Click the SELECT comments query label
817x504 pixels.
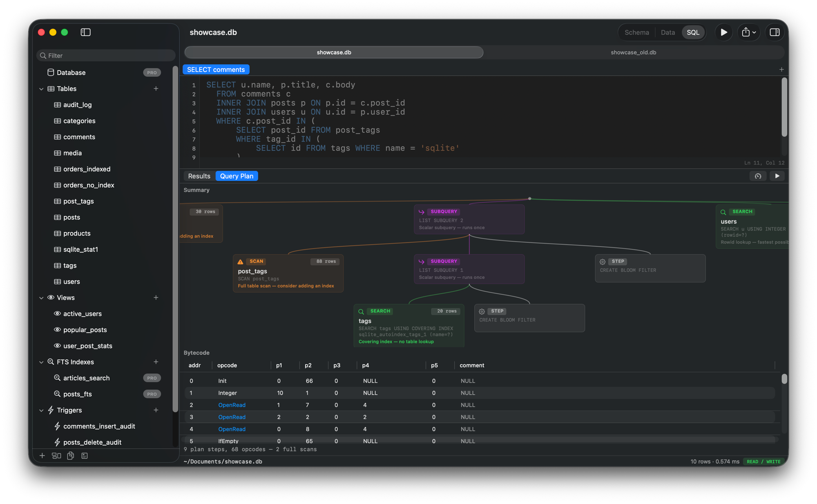click(217, 69)
